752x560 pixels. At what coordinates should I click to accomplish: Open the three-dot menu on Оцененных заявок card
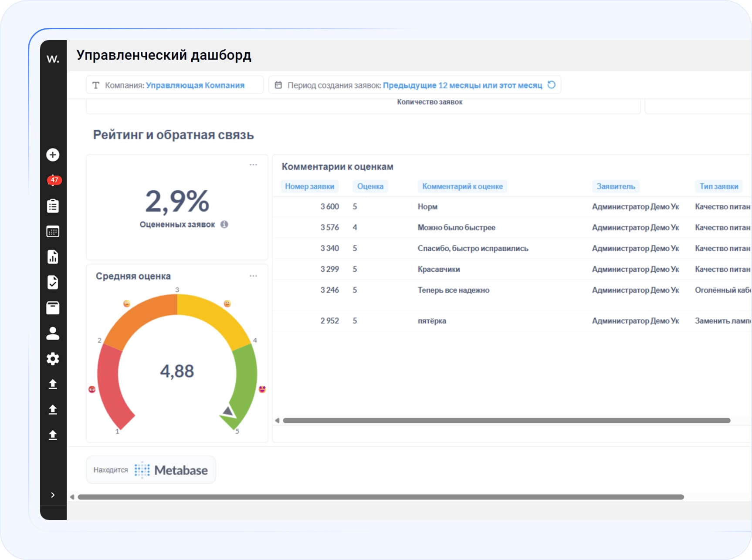pyautogui.click(x=253, y=165)
